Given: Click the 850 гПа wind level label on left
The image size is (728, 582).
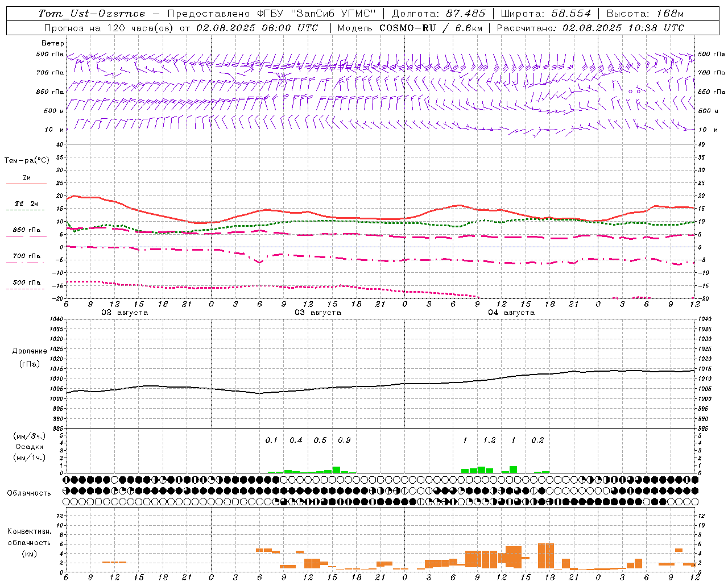Looking at the screenshot, I should pyautogui.click(x=50, y=92).
